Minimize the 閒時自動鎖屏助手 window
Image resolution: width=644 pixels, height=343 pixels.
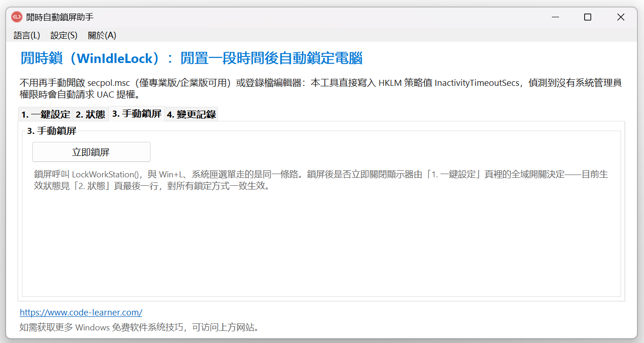pos(555,17)
